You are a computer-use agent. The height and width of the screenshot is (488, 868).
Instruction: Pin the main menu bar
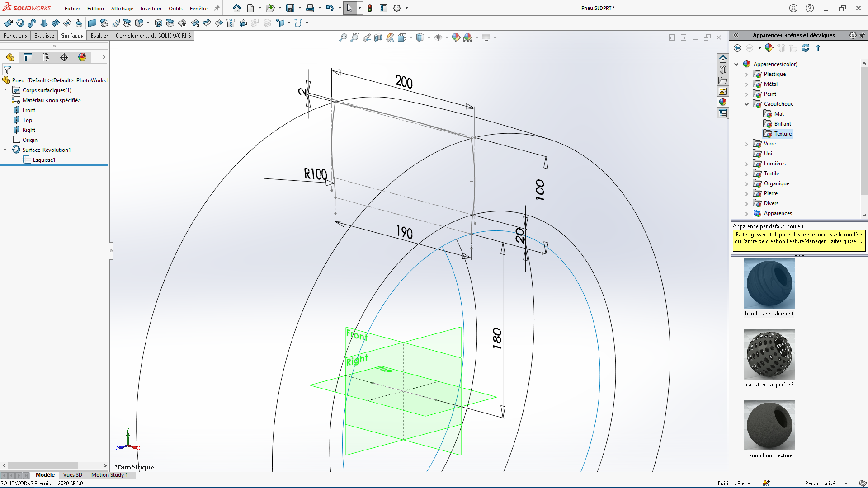[217, 8]
